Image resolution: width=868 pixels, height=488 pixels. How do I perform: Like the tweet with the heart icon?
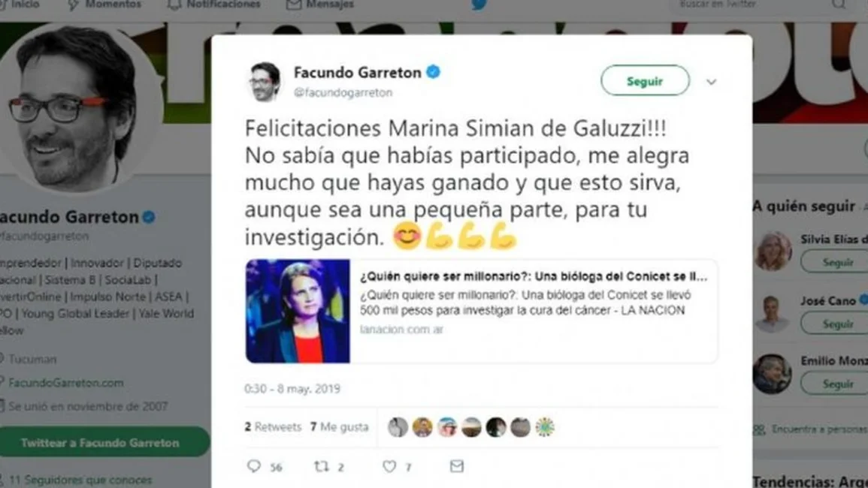pos(389,466)
